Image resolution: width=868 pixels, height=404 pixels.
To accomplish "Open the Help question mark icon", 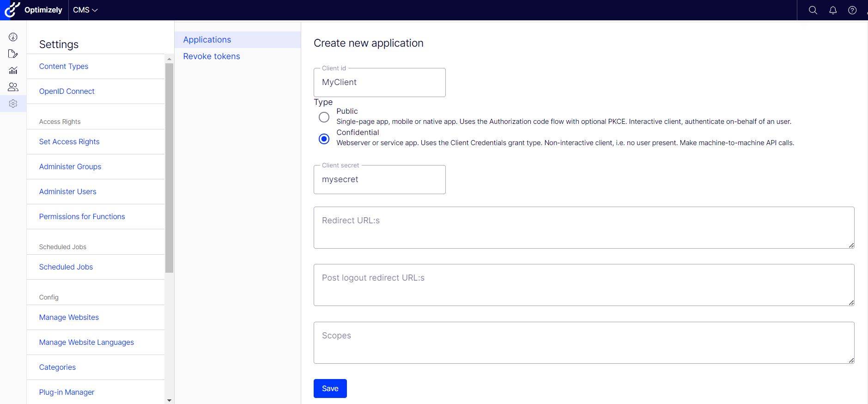I will coord(852,10).
